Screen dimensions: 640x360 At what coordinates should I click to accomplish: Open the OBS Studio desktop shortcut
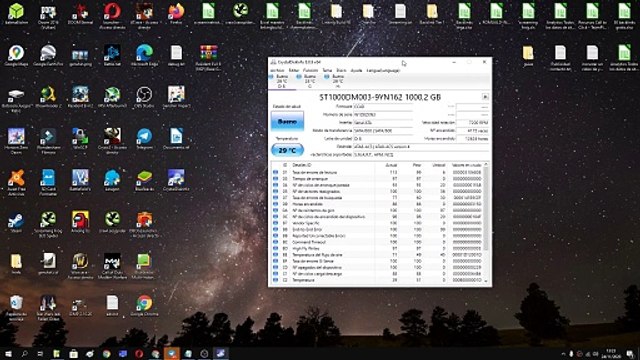[x=144, y=97]
